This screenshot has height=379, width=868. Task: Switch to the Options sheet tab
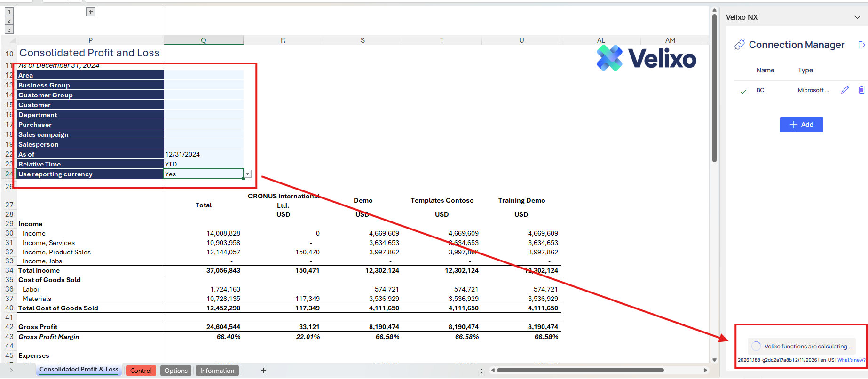[176, 371]
